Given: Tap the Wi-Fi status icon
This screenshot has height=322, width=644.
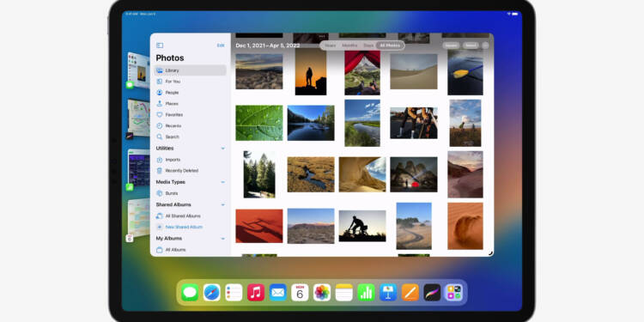Looking at the screenshot, I should click(x=509, y=14).
